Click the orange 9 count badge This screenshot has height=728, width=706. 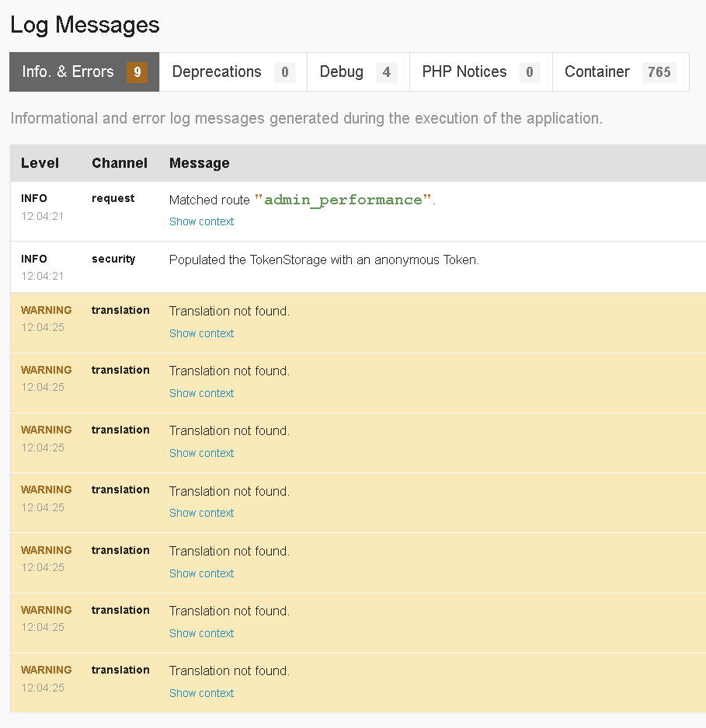pyautogui.click(x=137, y=72)
